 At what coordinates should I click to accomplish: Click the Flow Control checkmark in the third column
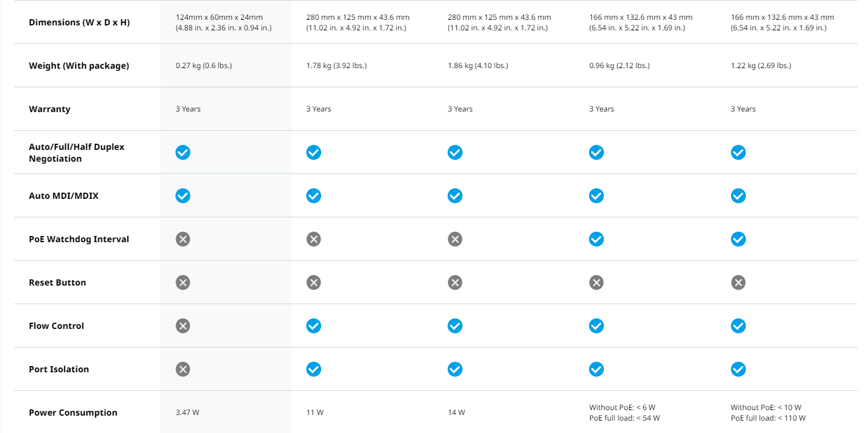tap(455, 326)
